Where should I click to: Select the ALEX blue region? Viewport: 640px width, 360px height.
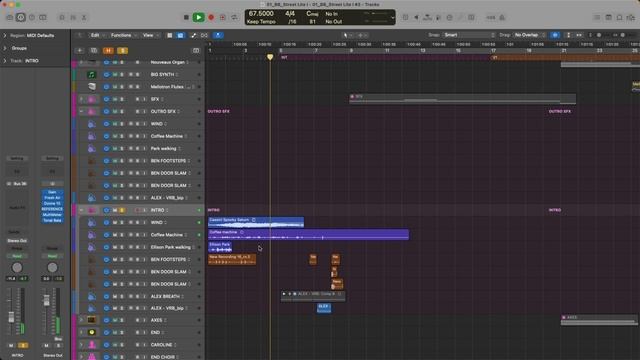(324, 308)
